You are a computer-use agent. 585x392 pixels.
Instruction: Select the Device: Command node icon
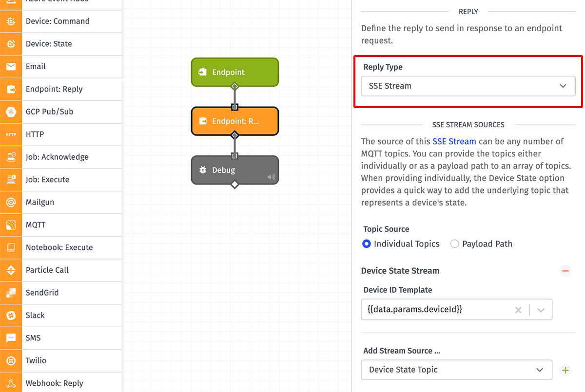pos(10,21)
